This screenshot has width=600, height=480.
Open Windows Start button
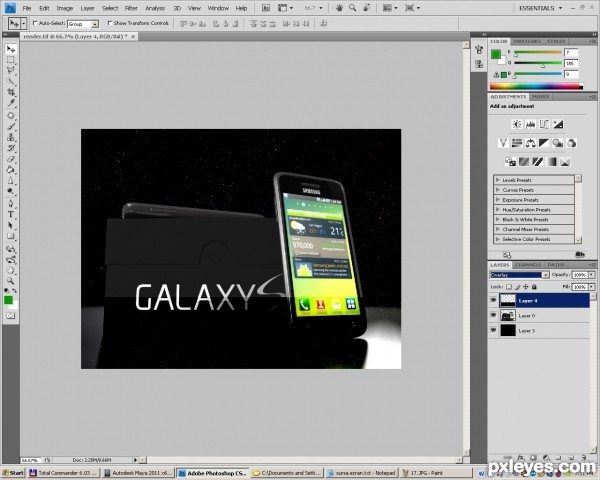tap(13, 473)
